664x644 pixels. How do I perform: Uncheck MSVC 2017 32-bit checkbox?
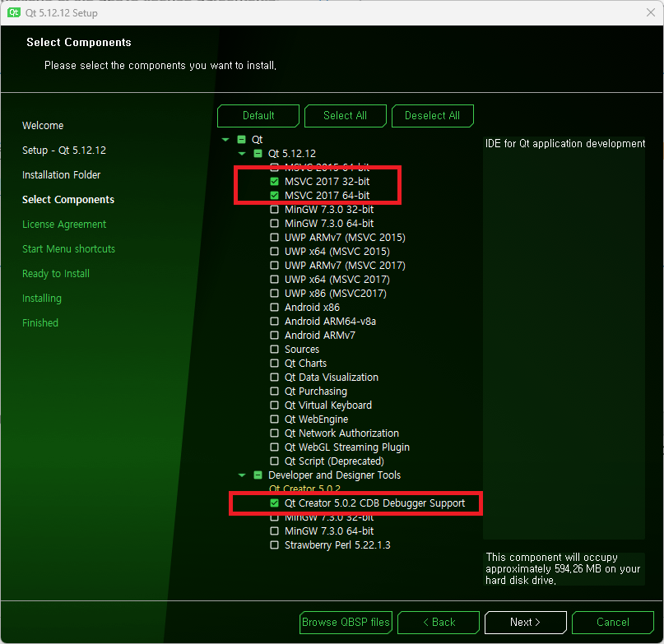tap(275, 181)
